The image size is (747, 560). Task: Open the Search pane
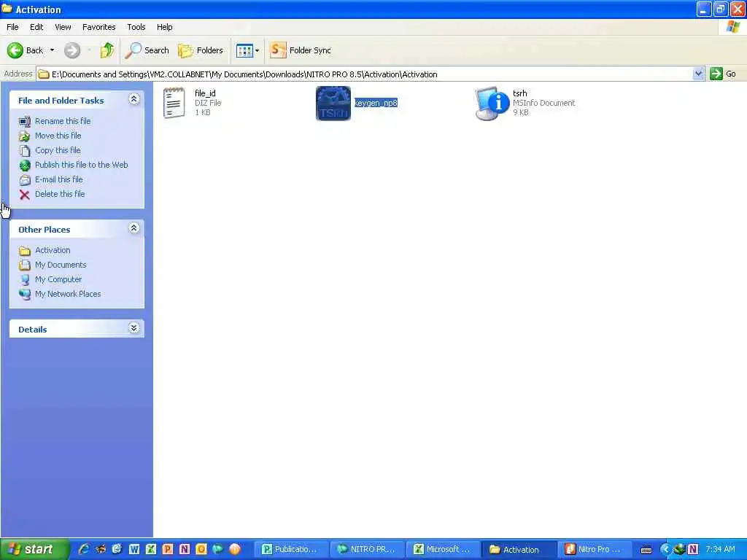tap(147, 50)
